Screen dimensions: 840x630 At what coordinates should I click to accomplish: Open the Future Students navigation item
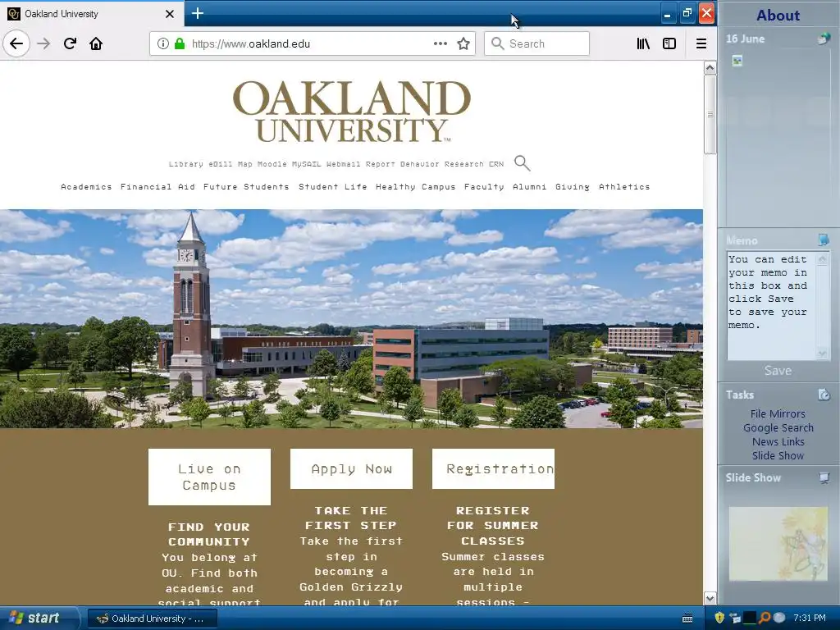[246, 186]
